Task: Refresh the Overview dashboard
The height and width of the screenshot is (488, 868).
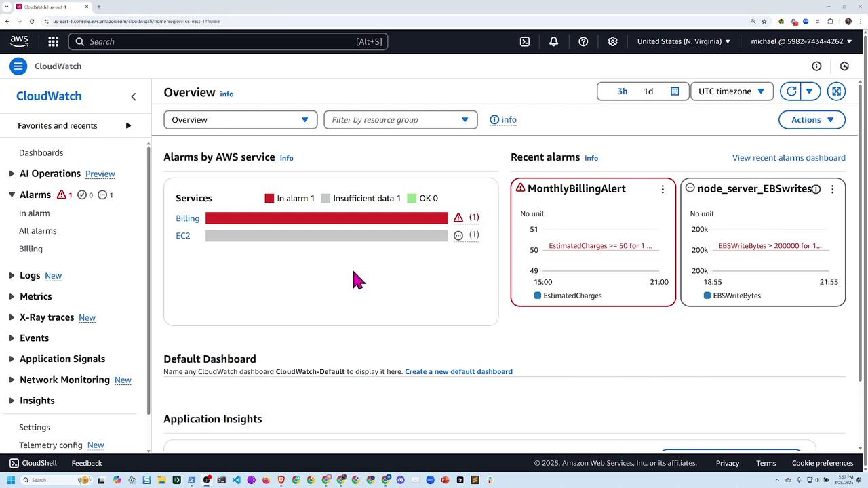Action: [791, 91]
